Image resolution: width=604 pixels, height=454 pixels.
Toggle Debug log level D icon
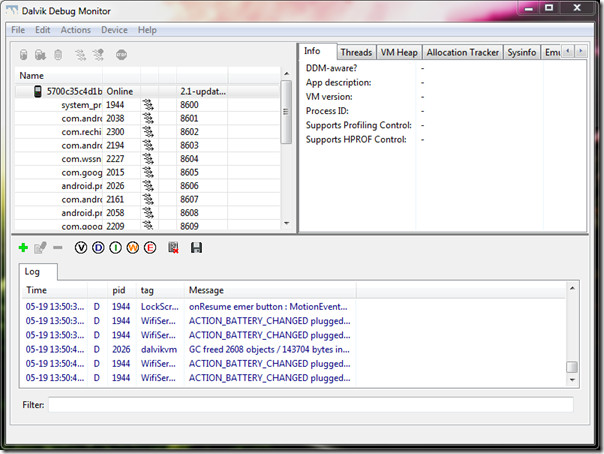[98, 248]
